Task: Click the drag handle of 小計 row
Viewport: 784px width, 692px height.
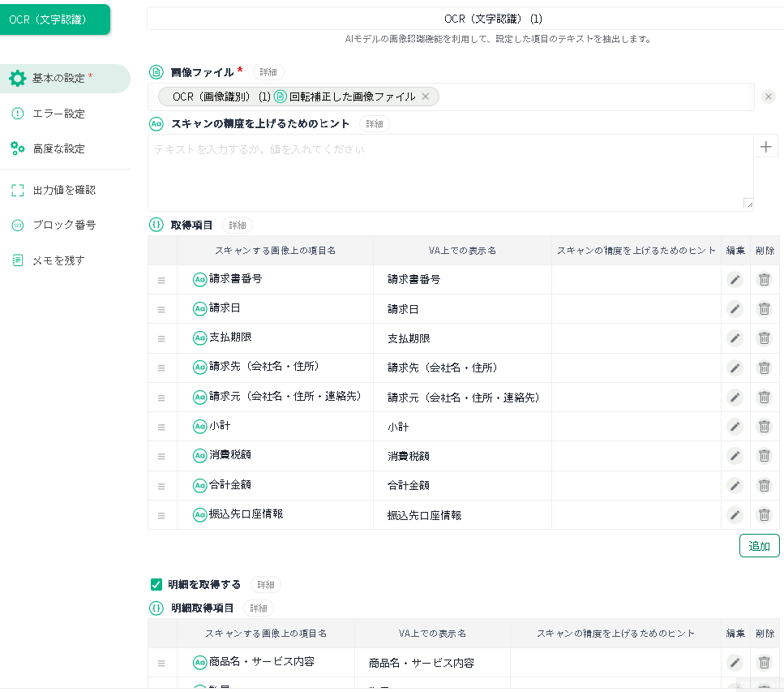Action: [161, 427]
